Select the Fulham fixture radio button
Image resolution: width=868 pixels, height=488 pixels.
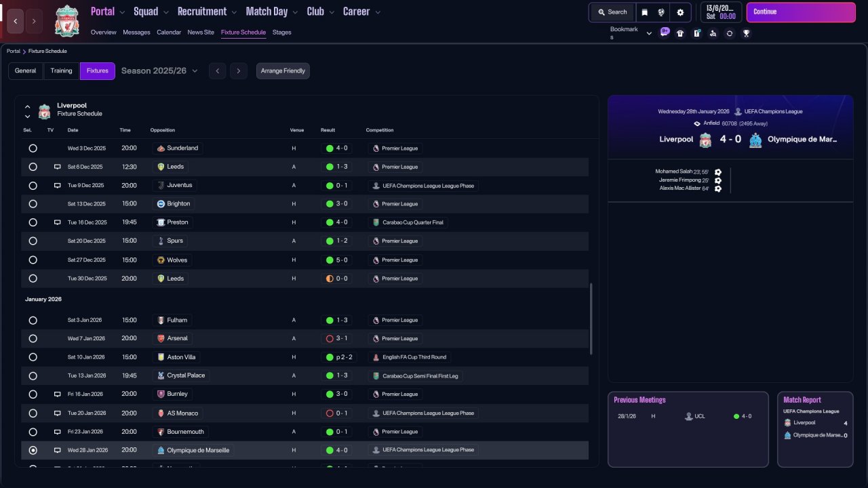point(33,320)
